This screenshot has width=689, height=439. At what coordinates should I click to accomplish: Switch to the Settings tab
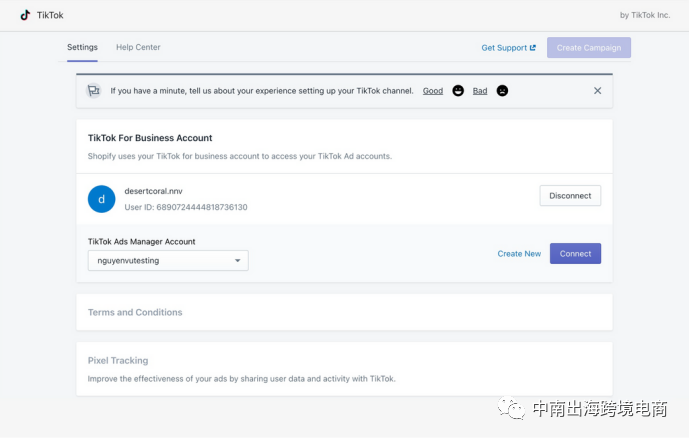82,47
